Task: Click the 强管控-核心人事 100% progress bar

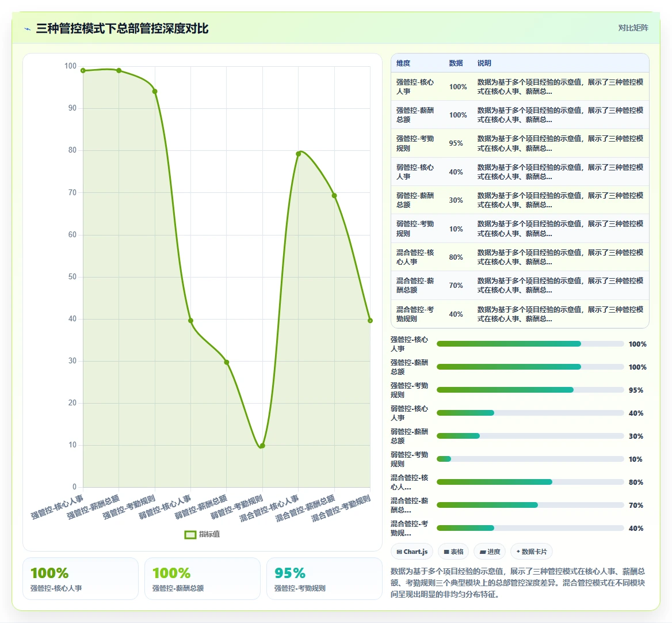Action: pyautogui.click(x=530, y=344)
